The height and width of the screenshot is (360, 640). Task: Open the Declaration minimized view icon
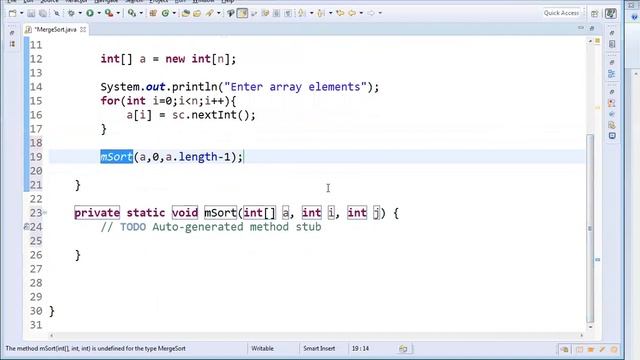(x=612, y=125)
